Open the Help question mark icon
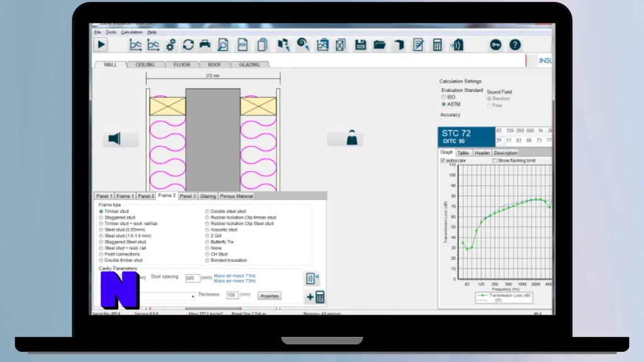 click(515, 45)
